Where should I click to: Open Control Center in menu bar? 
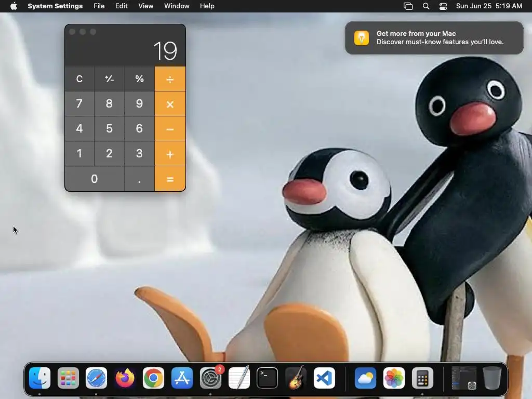click(443, 6)
